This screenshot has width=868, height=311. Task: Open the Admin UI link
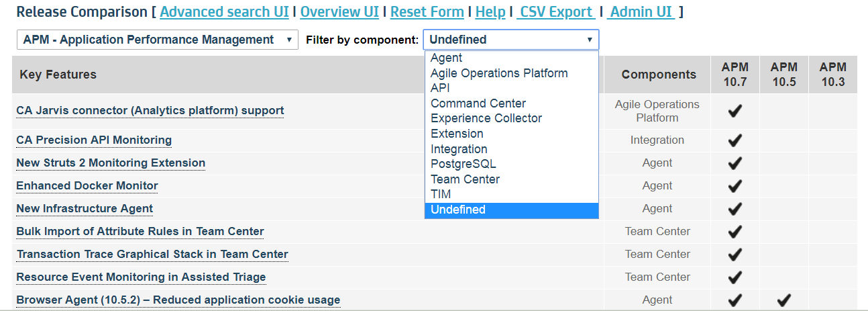click(642, 12)
